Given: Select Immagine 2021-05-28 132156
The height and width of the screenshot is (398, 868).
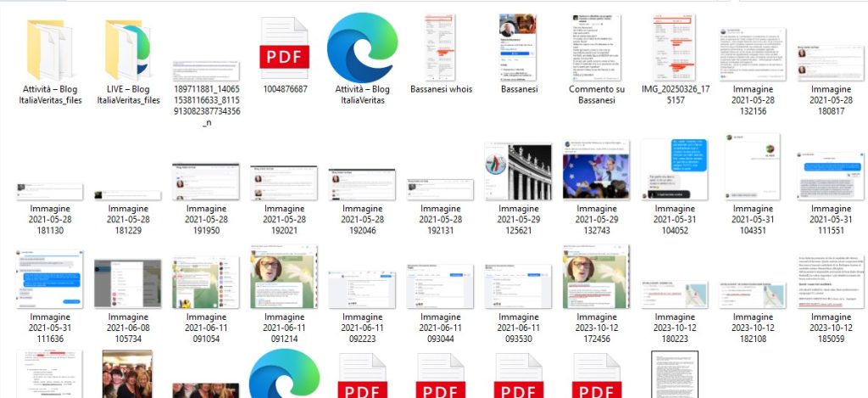Looking at the screenshot, I should (x=753, y=53).
